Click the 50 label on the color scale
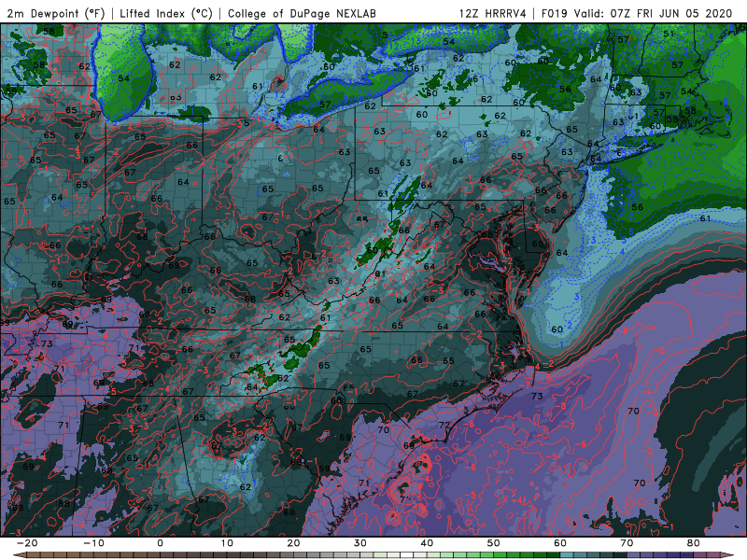 (x=494, y=543)
